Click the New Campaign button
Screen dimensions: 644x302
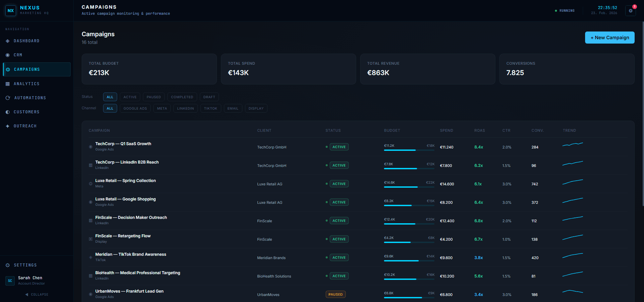coord(610,38)
